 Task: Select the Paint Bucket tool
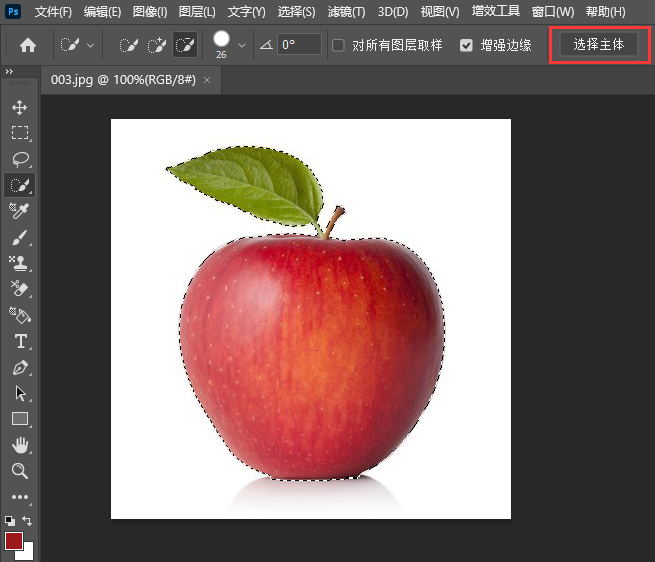pos(20,315)
